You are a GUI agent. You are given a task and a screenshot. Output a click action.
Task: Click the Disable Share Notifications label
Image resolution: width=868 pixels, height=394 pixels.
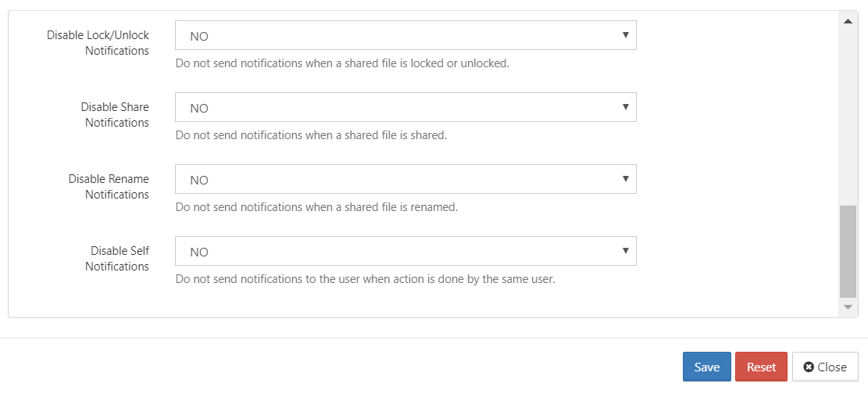click(x=115, y=115)
